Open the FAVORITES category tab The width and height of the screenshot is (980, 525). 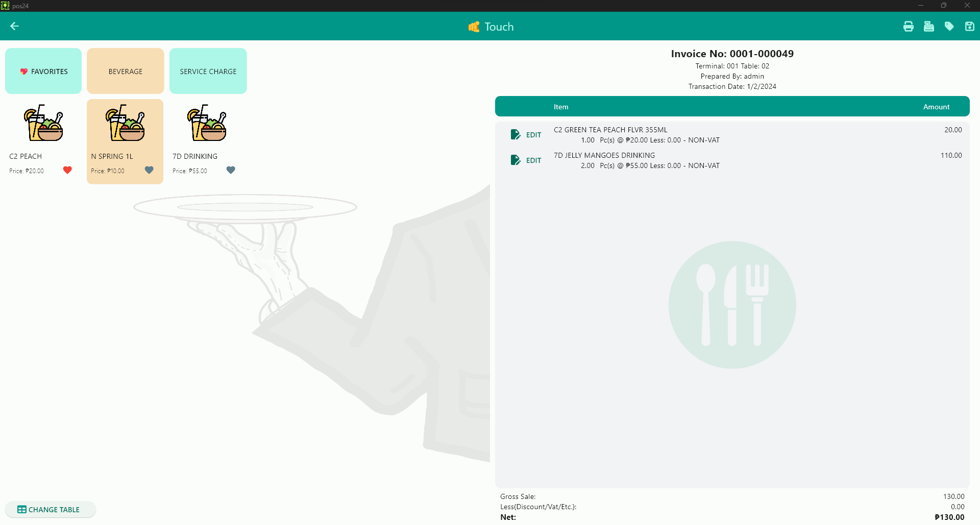coord(43,71)
